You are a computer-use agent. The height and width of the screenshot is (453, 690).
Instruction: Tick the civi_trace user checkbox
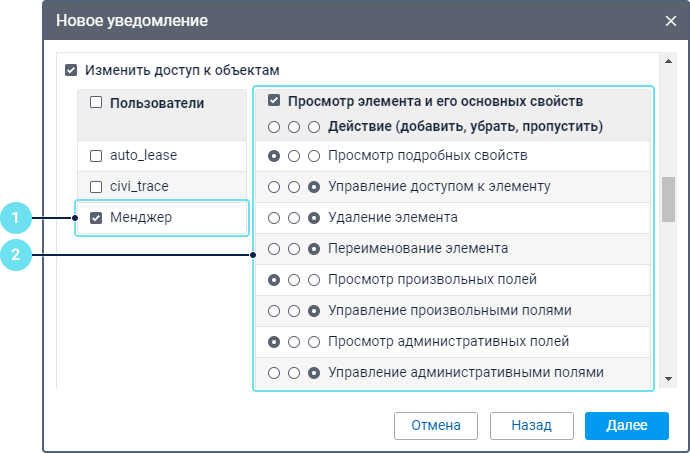click(97, 187)
